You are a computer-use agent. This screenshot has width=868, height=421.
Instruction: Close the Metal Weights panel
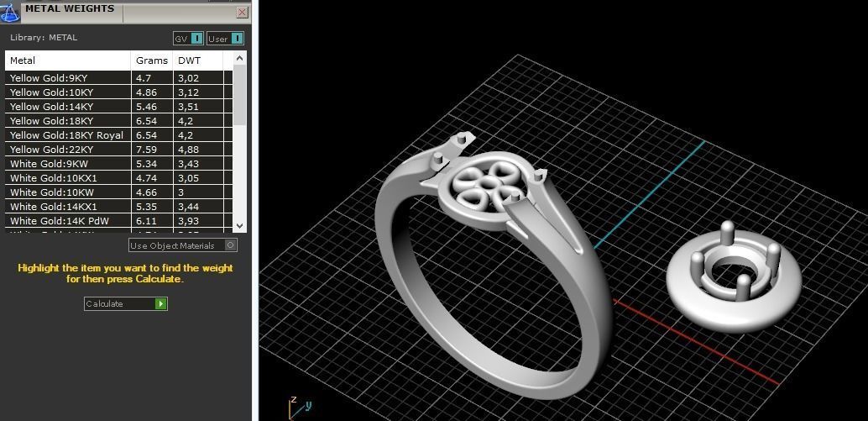pos(242,13)
